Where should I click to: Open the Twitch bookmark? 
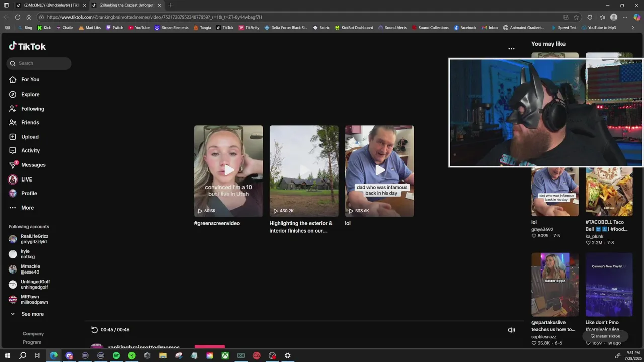point(114,28)
